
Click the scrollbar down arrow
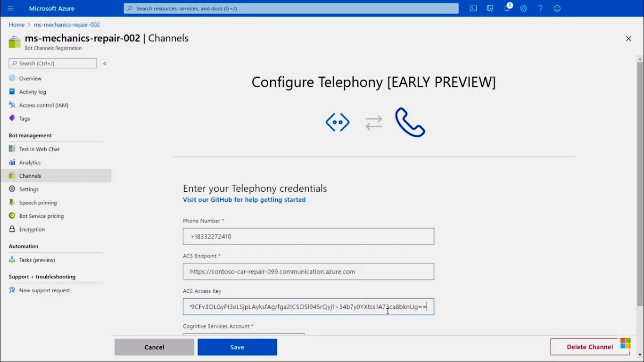[640, 355]
